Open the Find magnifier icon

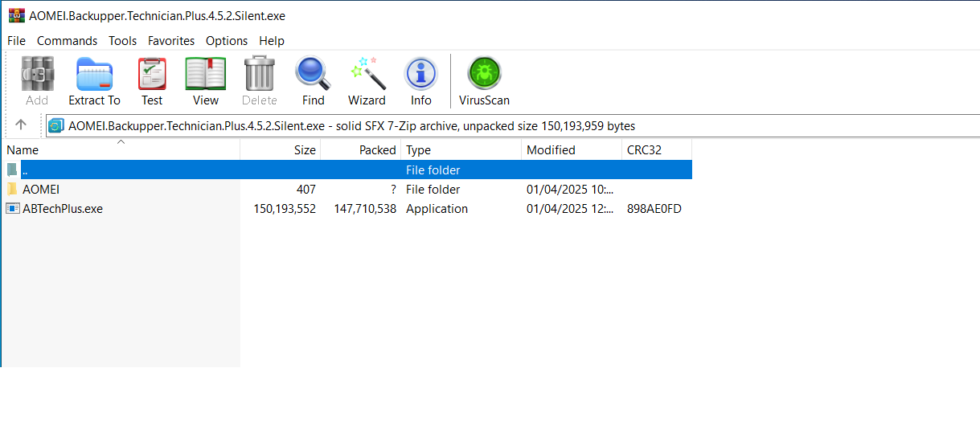point(313,74)
